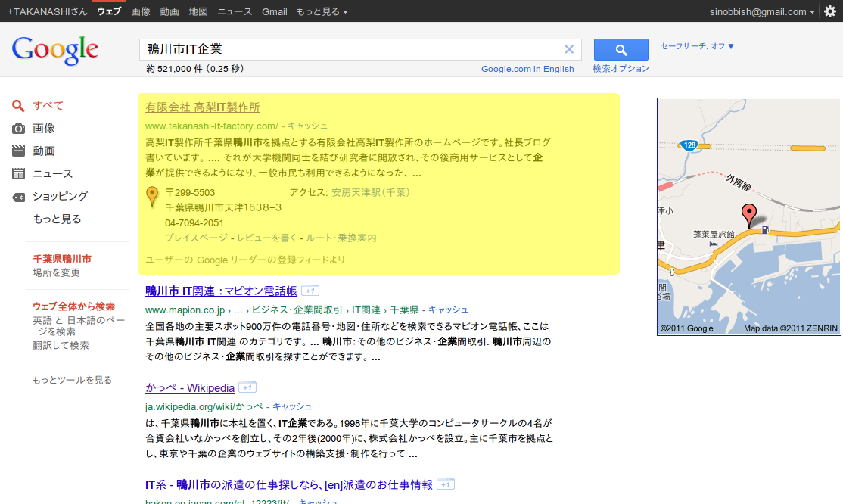Click the phone number 04-7094-2051
This screenshot has height=504, width=843.
click(194, 222)
